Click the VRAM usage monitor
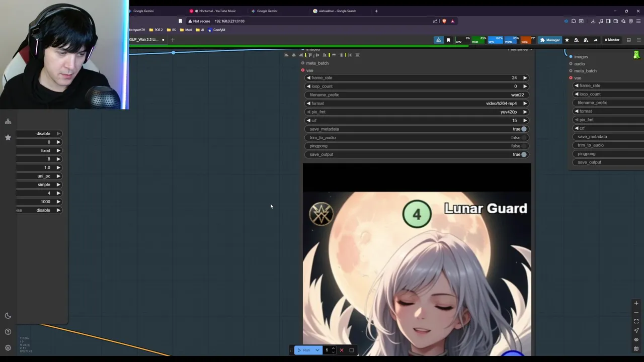Image resolution: width=644 pixels, height=362 pixels. 512,40
